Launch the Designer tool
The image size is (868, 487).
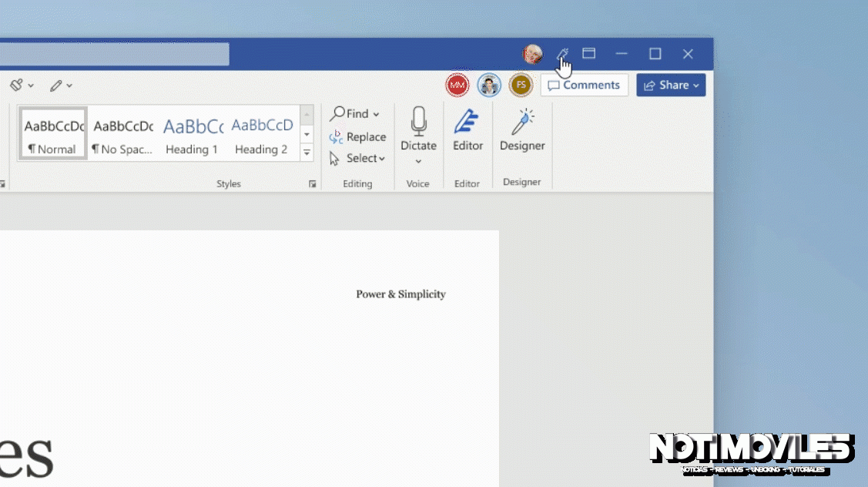click(522, 130)
